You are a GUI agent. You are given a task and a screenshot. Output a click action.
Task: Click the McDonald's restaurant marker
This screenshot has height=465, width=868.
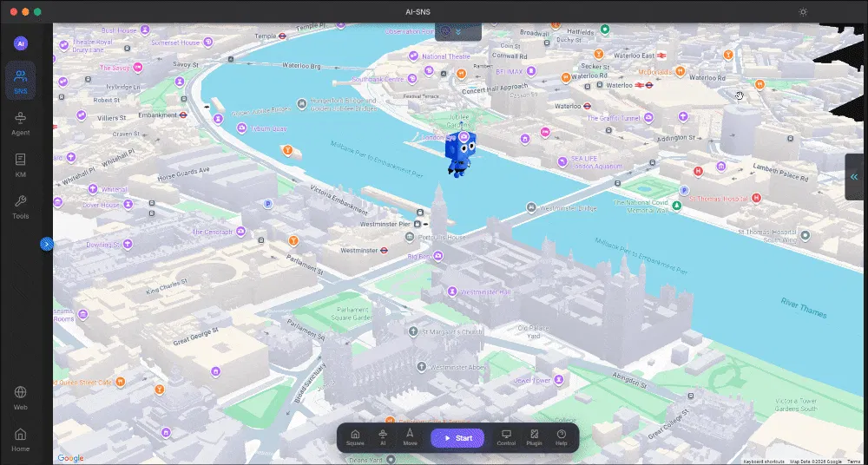click(x=681, y=71)
